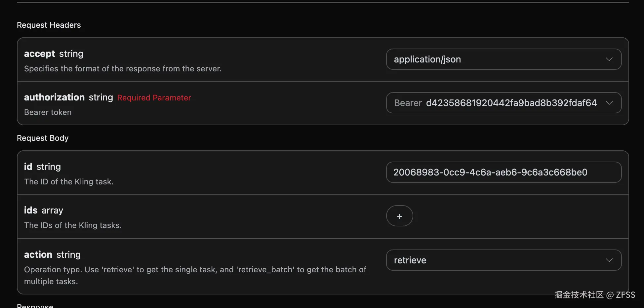Select the Request Headers section heading
Image resolution: width=644 pixels, height=308 pixels.
[x=49, y=25]
